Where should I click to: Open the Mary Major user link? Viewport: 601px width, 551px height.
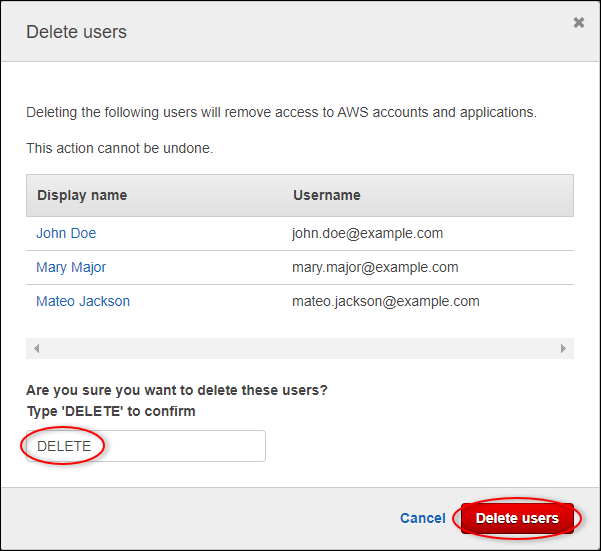click(x=71, y=267)
